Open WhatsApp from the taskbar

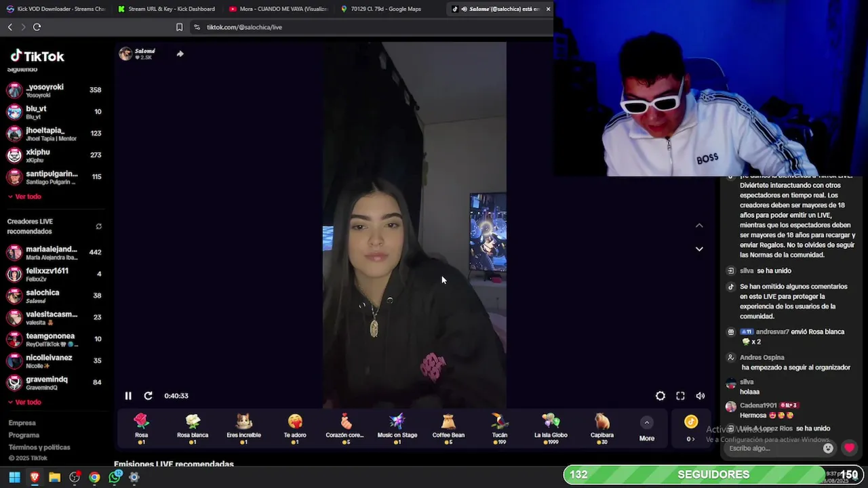tap(115, 477)
